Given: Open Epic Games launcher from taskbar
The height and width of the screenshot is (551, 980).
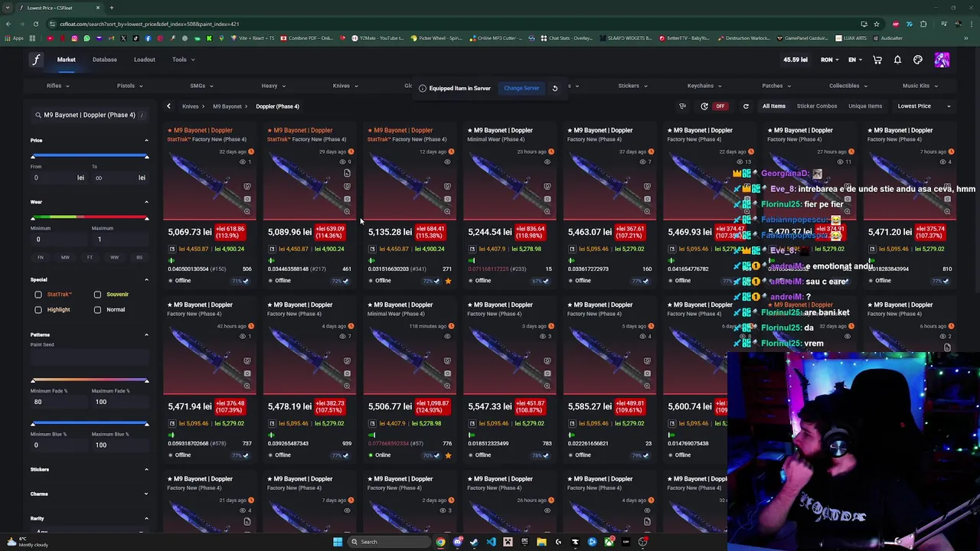Looking at the screenshot, I should point(524,542).
